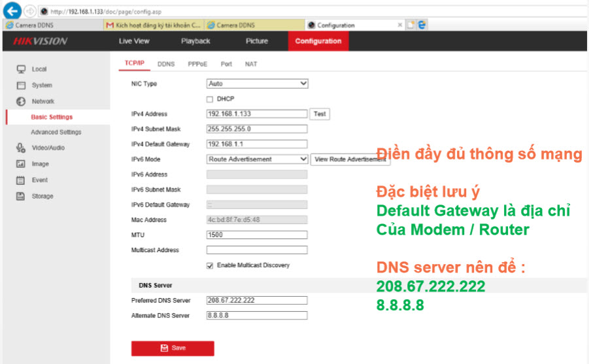Click the Preferred DNS Server field

[x=257, y=300]
